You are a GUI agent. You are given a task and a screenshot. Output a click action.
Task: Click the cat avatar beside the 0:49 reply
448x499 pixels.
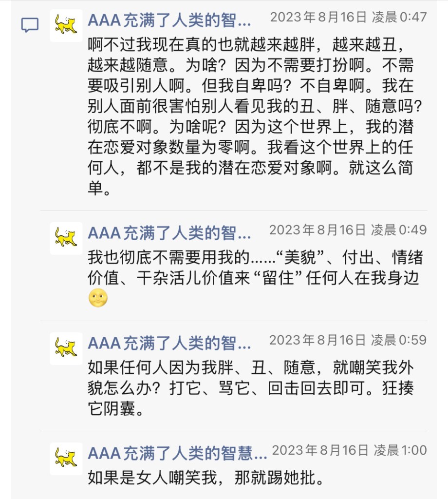coord(66,238)
